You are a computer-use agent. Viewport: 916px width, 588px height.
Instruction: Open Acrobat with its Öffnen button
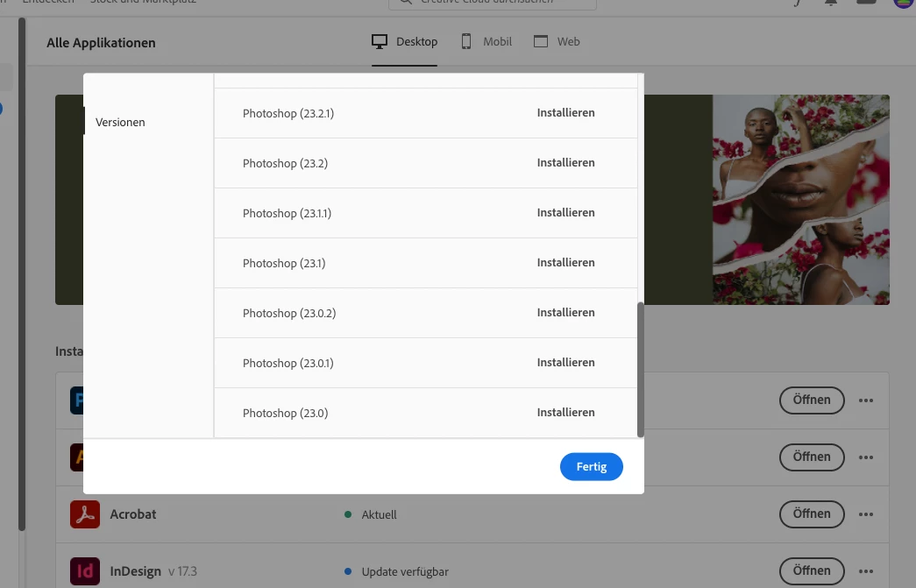tap(812, 514)
